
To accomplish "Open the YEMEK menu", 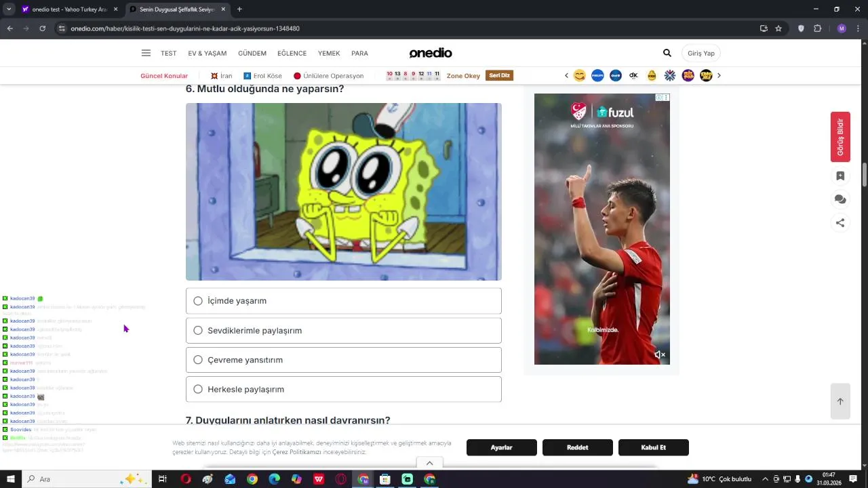I will pyautogui.click(x=329, y=53).
